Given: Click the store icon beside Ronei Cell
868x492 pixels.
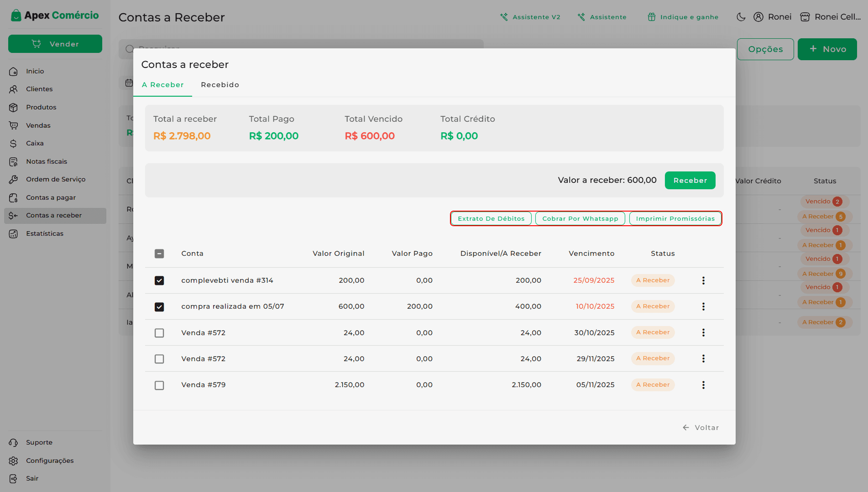Looking at the screenshot, I should pos(805,17).
